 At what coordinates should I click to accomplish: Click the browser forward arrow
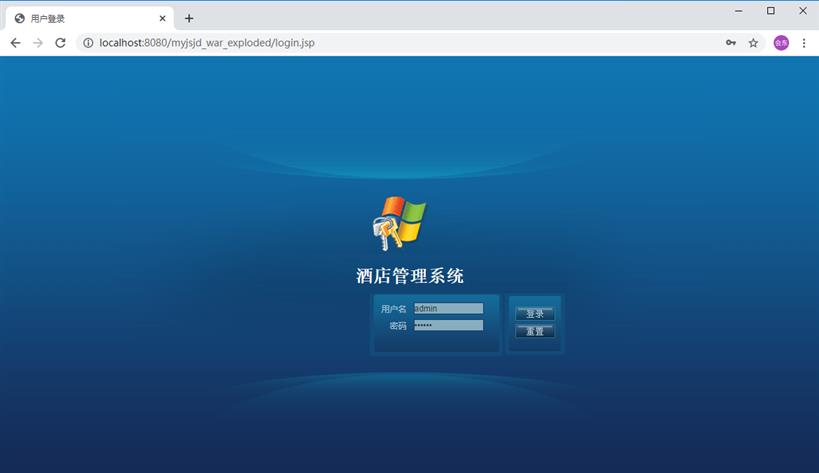click(38, 43)
